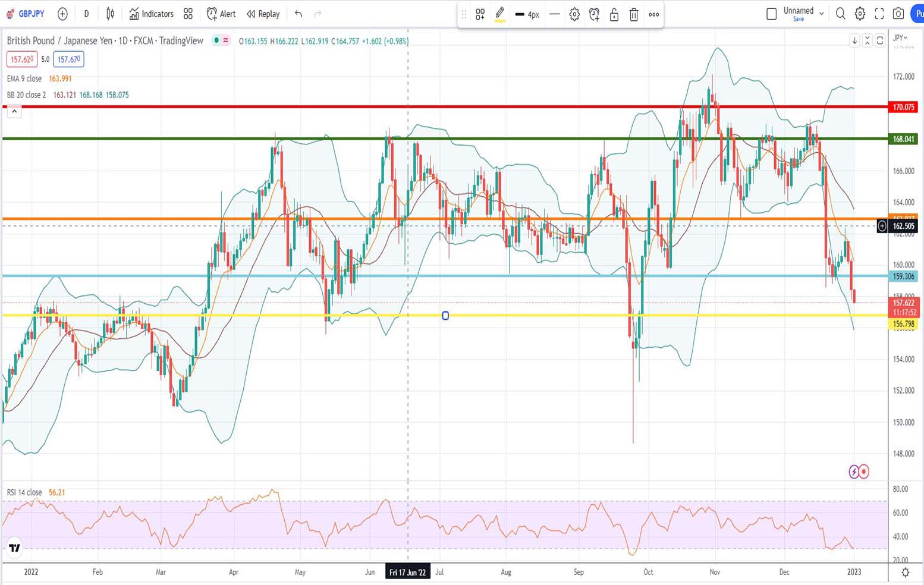Open the chart type candlestick selector

point(110,14)
